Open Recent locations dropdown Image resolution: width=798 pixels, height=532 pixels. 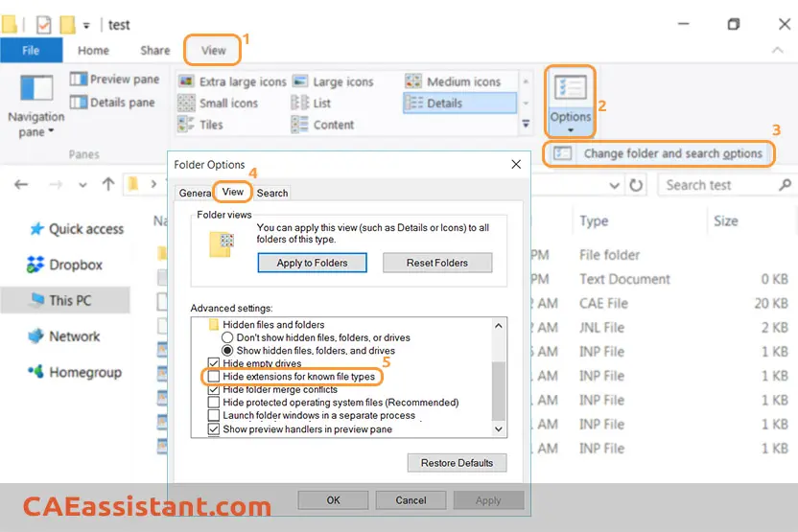point(82,185)
